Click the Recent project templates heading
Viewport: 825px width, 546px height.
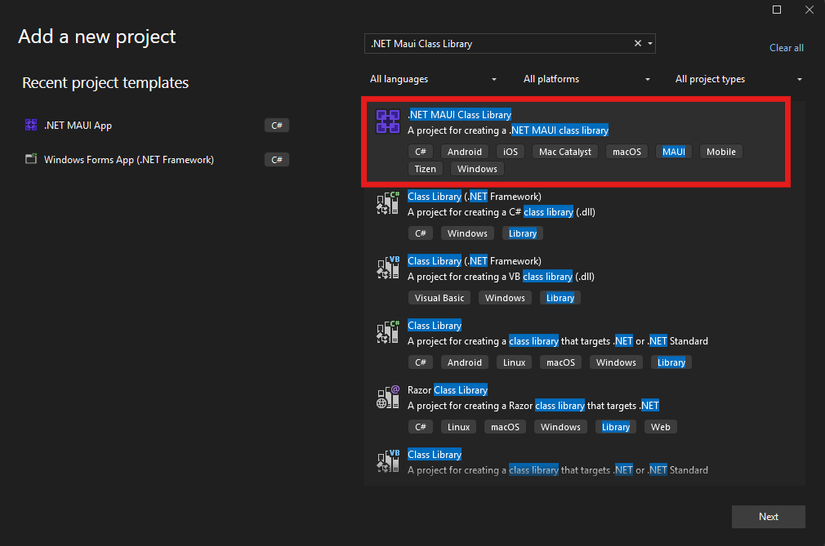[x=105, y=83]
